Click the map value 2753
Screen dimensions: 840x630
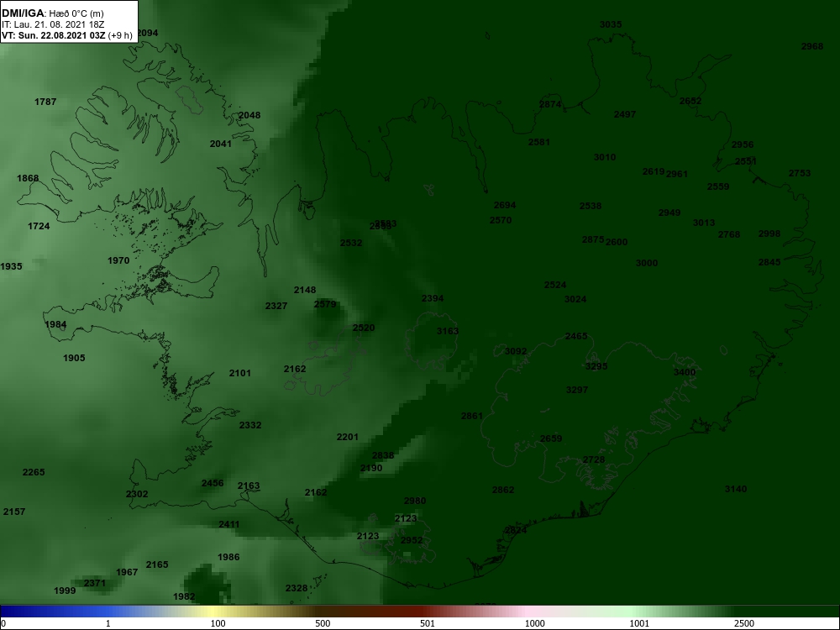pos(800,173)
